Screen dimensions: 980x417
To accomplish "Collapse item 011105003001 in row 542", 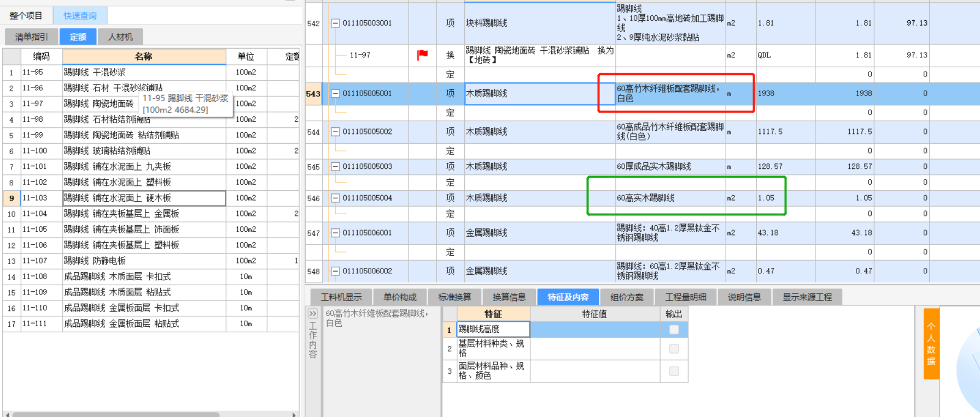I will [335, 23].
